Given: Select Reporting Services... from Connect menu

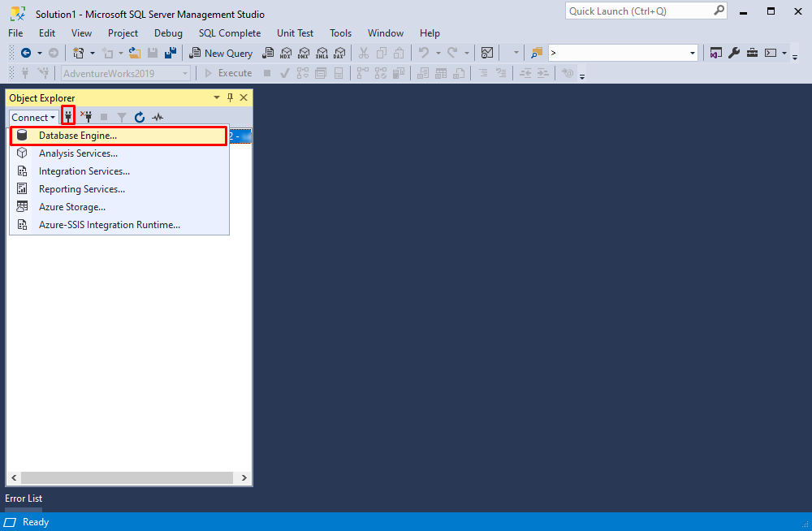Looking at the screenshot, I should coord(119,189).
